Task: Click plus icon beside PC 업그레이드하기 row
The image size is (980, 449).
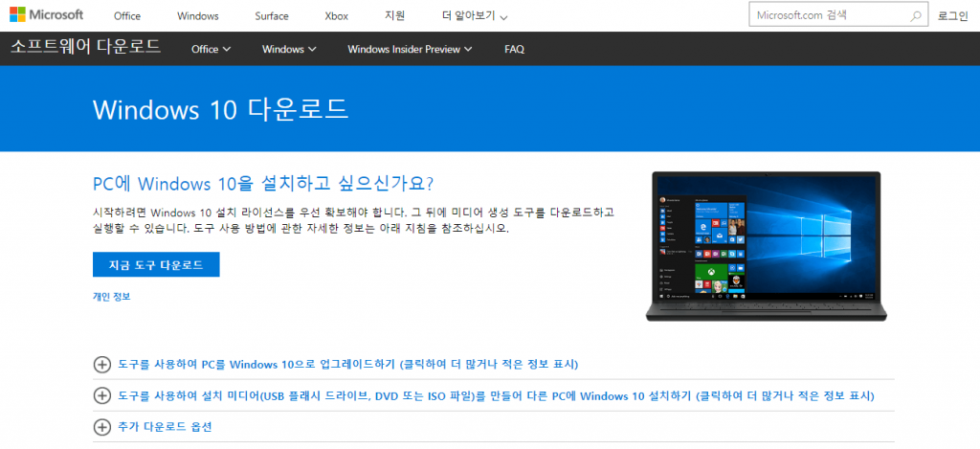Action: (101, 365)
